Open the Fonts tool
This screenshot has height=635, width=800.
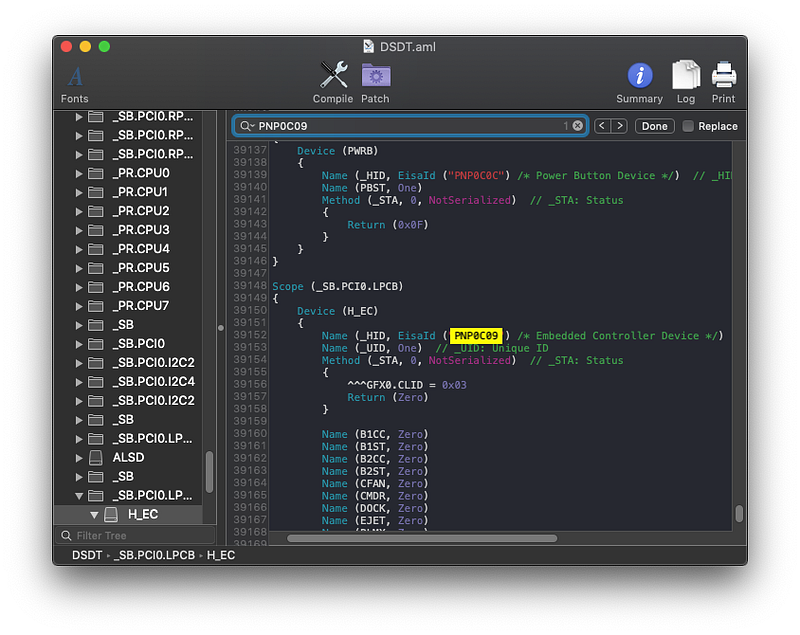tap(75, 84)
